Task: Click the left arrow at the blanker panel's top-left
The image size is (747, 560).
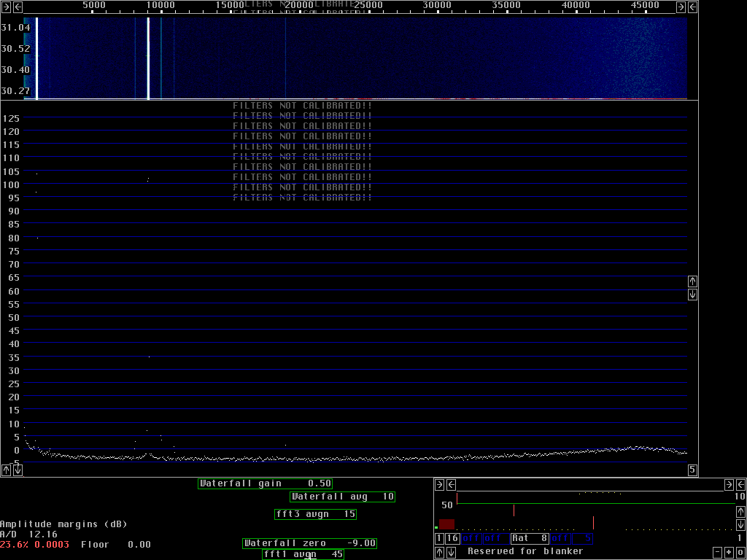Action: pyautogui.click(x=451, y=485)
